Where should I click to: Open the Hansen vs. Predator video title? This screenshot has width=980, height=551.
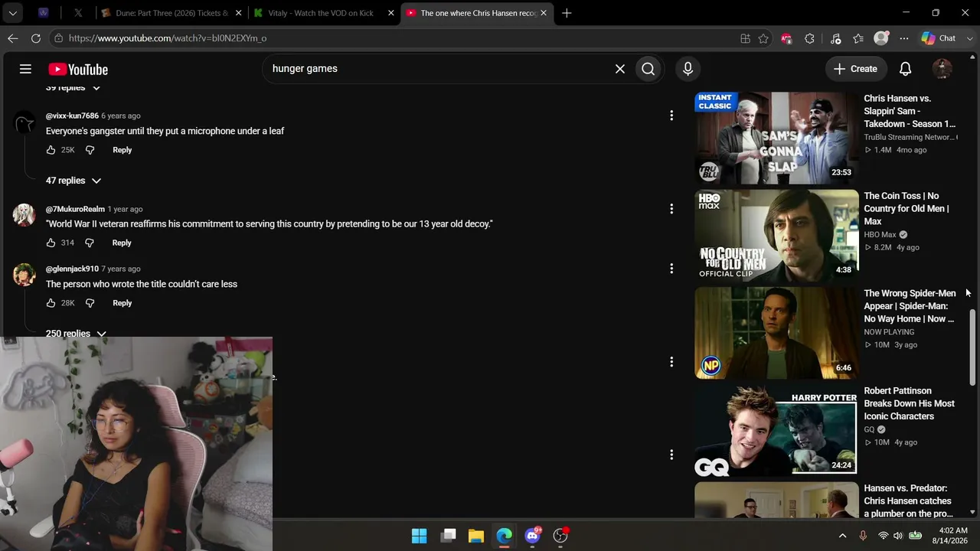[x=908, y=501]
